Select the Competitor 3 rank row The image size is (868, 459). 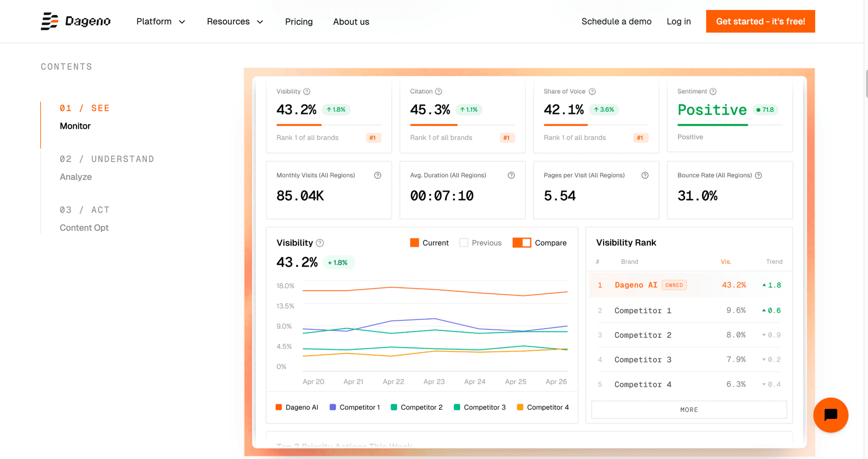pos(689,360)
